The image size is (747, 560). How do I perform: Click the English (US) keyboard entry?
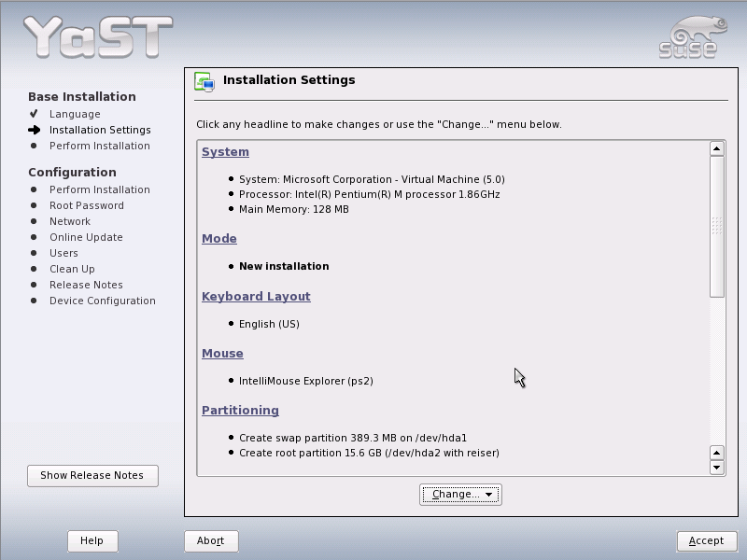(x=269, y=324)
